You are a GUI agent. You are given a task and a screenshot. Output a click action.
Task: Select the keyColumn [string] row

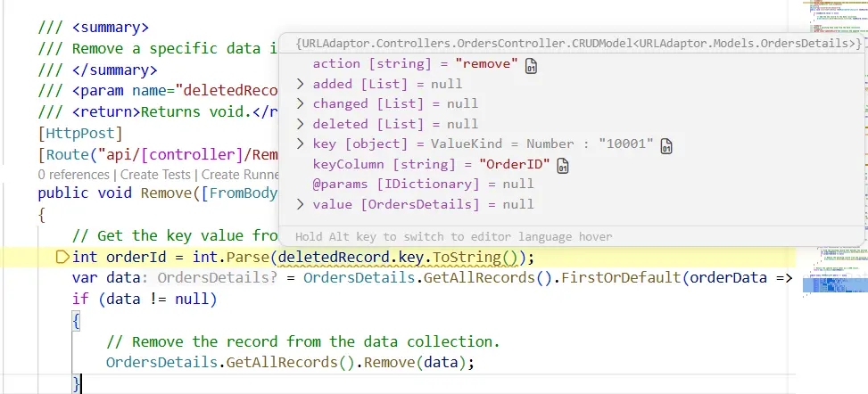pyautogui.click(x=441, y=164)
